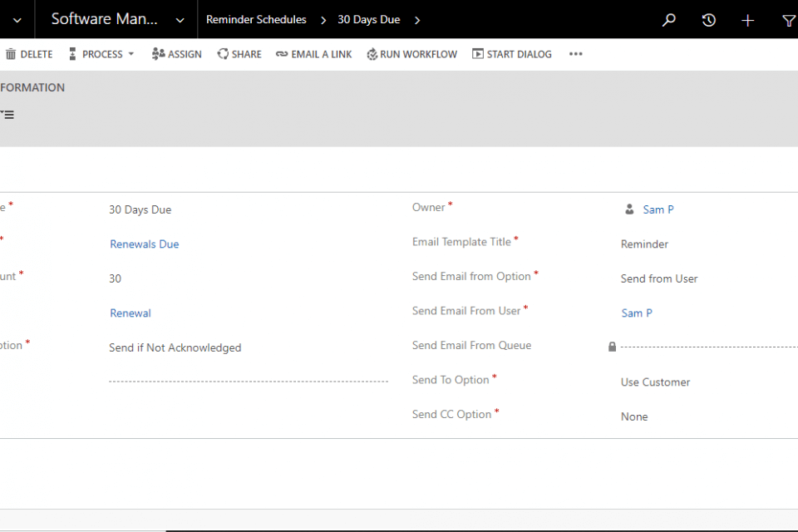The width and height of the screenshot is (798, 532).
Task: Expand the Software Management app chevron
Action: click(x=180, y=20)
